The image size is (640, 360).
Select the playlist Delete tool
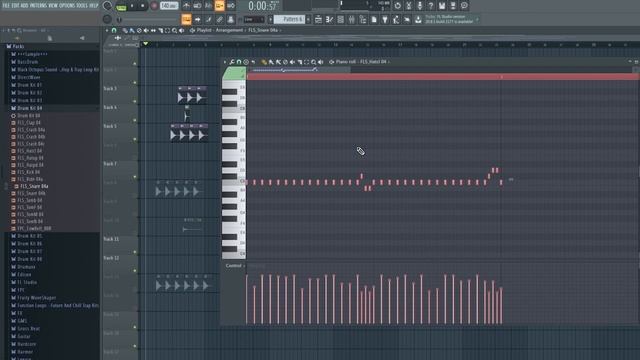[x=139, y=30]
